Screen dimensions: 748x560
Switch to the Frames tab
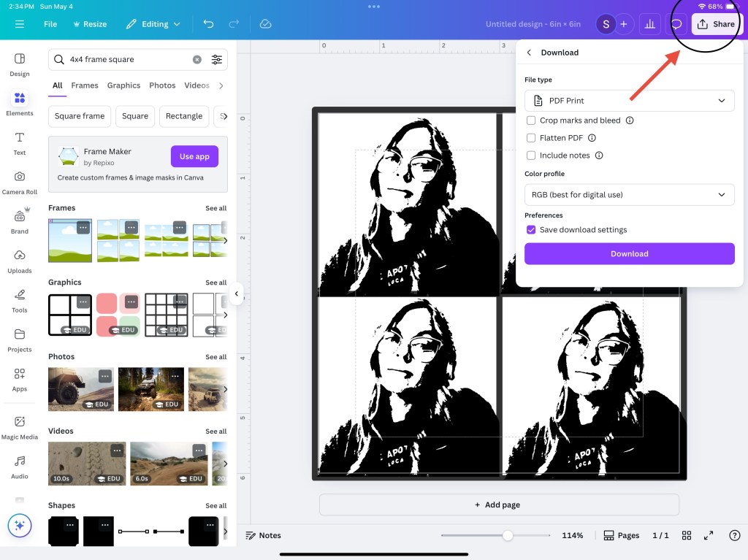tap(85, 85)
